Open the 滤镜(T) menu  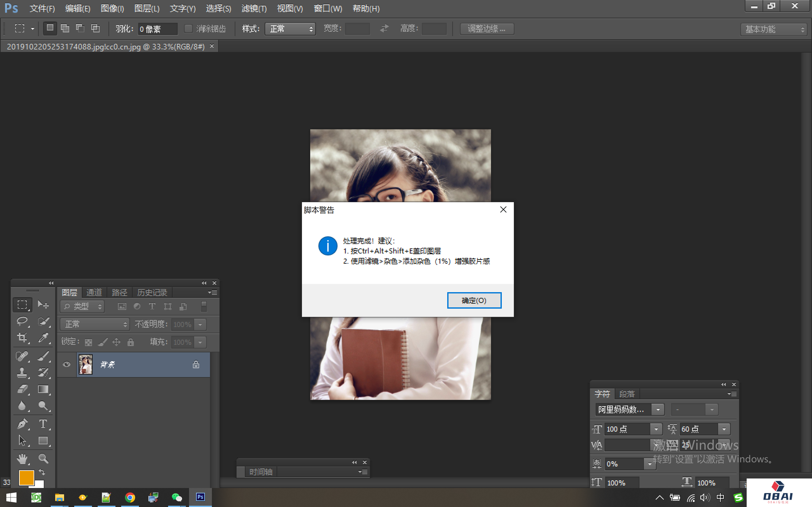[x=254, y=8]
